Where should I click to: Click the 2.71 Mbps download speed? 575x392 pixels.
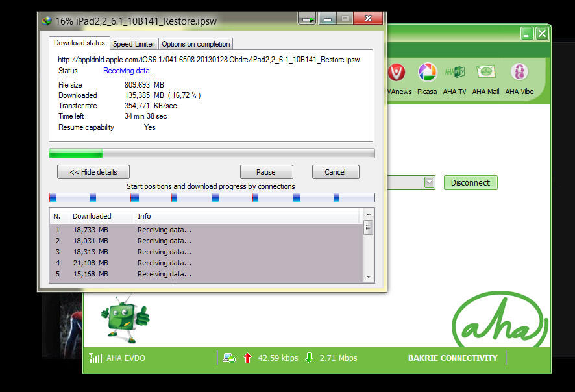pyautogui.click(x=339, y=358)
